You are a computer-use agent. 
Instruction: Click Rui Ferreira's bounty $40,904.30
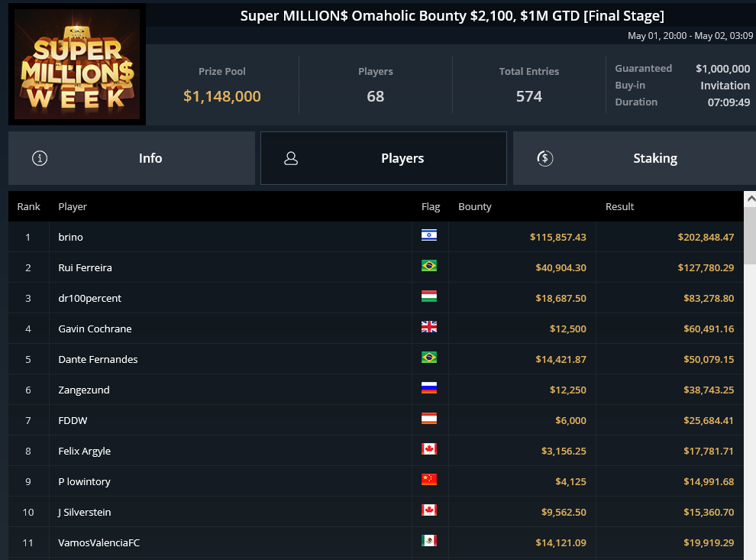point(561,267)
